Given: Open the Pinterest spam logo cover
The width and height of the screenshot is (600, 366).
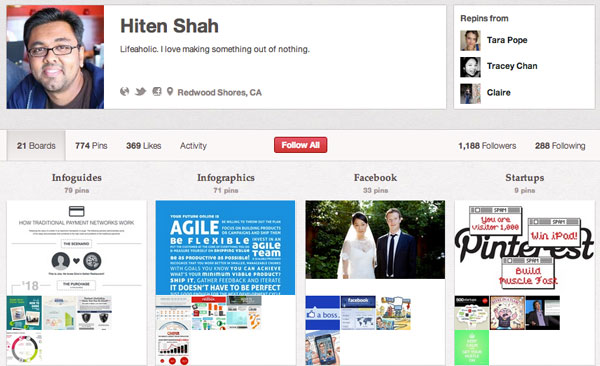Looking at the screenshot, I should coord(525,247).
